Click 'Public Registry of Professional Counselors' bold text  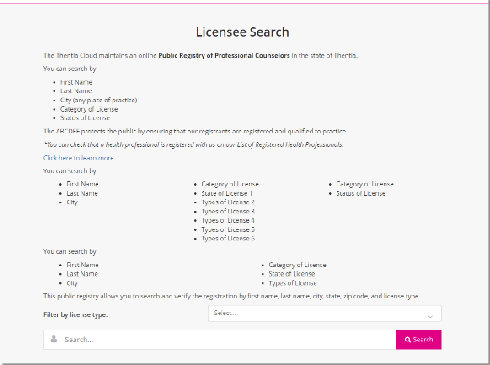pos(224,56)
